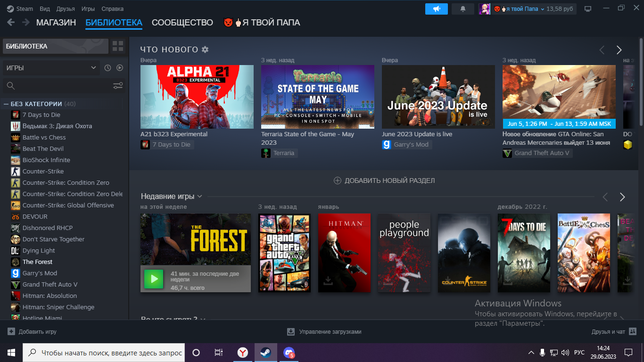Click the plus icon of ДОБАВИТЬ НОВЫЙ РАЗДЕЛ

pos(337,181)
